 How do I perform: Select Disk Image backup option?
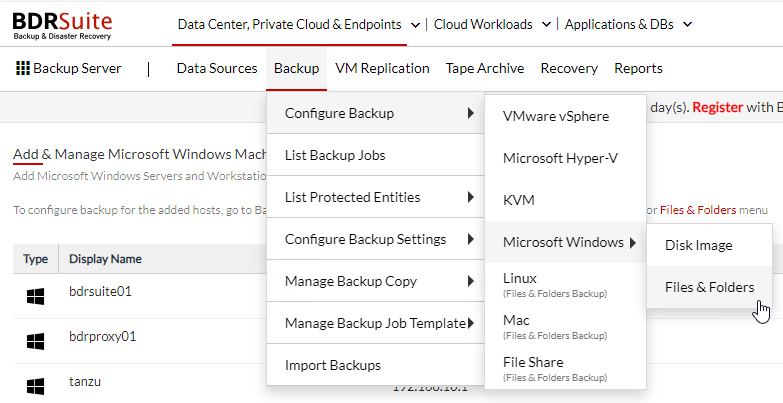point(710,245)
